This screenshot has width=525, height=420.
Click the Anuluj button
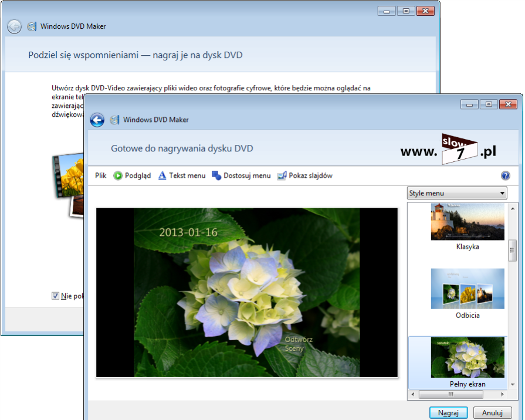492,413
